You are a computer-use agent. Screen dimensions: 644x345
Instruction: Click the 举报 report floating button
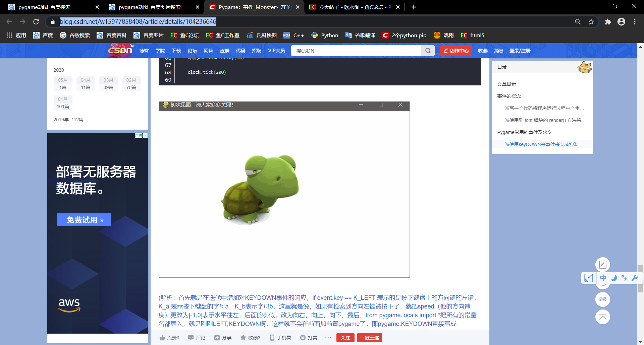tap(603, 299)
